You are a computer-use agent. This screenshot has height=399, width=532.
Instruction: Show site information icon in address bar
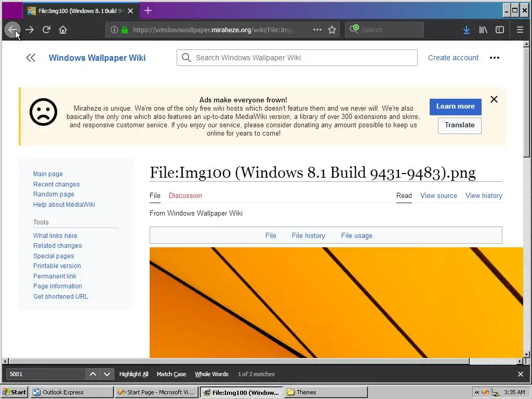point(114,30)
